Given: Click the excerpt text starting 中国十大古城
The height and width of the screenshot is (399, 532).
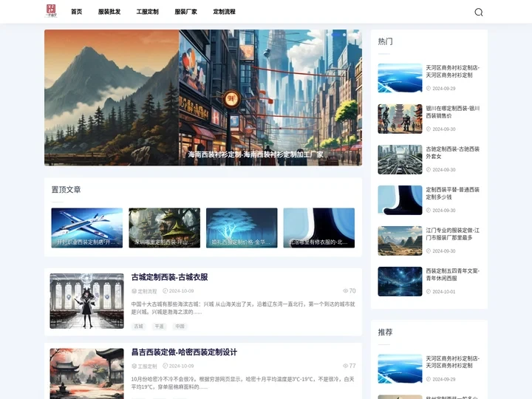Looking at the screenshot, I should click(x=243, y=308).
